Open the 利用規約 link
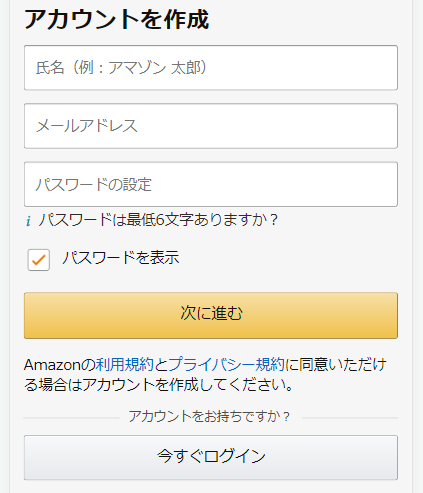The width and height of the screenshot is (423, 493). tap(125, 365)
